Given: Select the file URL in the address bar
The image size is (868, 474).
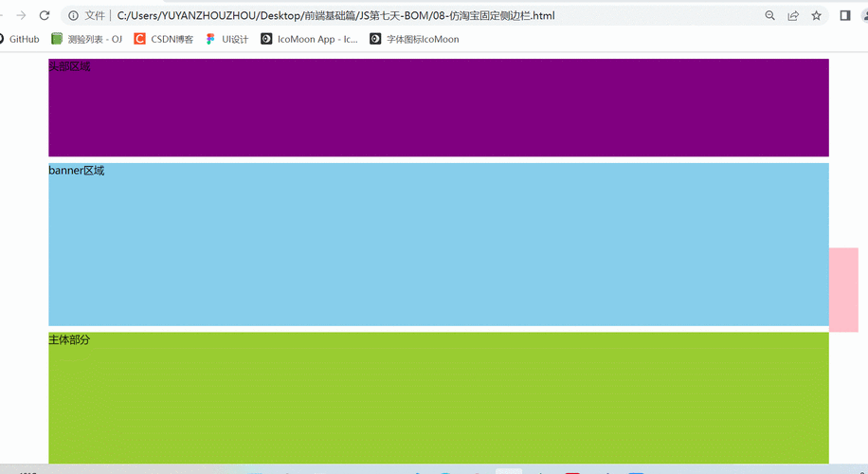Looking at the screenshot, I should tap(335, 15).
